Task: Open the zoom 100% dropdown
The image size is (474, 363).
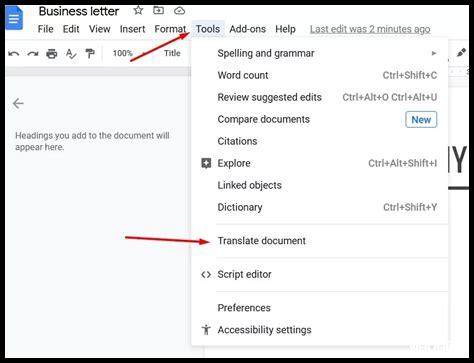Action: pyautogui.click(x=129, y=53)
